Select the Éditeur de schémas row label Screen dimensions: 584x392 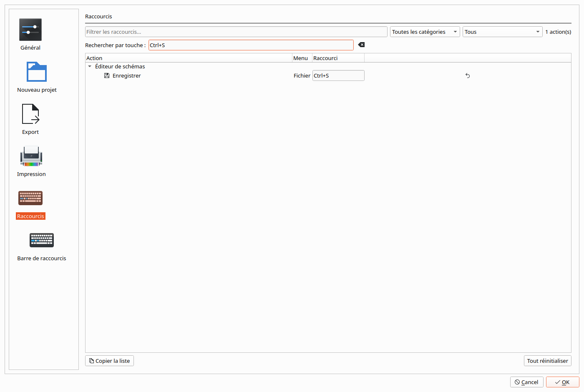pos(120,66)
